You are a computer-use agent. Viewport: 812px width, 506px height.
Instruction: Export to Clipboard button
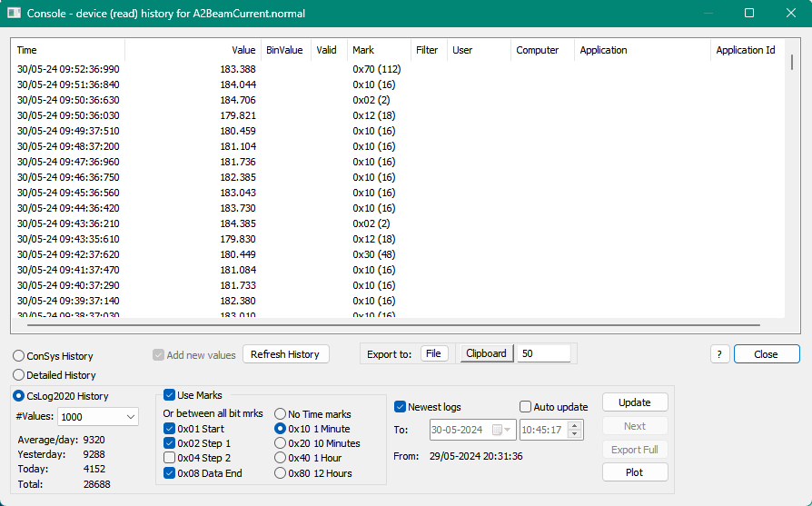(486, 353)
